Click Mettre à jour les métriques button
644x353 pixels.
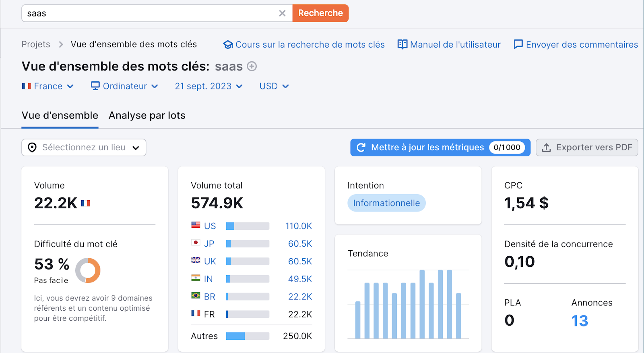[x=440, y=147]
